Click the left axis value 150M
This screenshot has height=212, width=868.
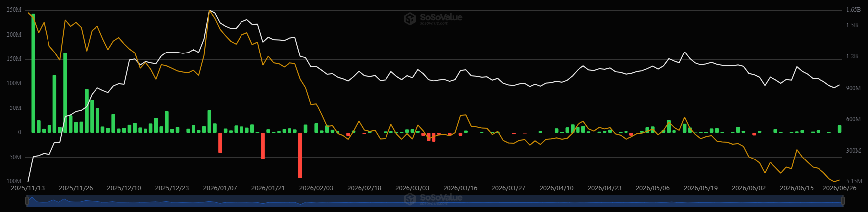click(x=14, y=59)
